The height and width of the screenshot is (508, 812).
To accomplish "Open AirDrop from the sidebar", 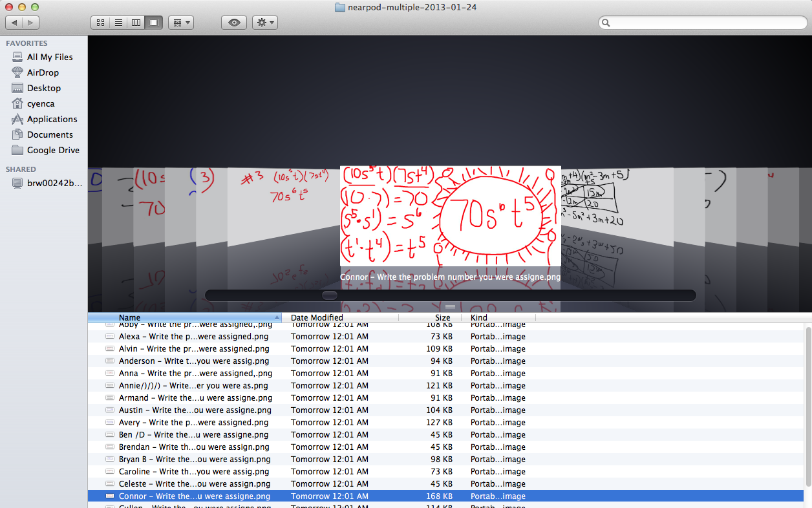I will pyautogui.click(x=43, y=72).
